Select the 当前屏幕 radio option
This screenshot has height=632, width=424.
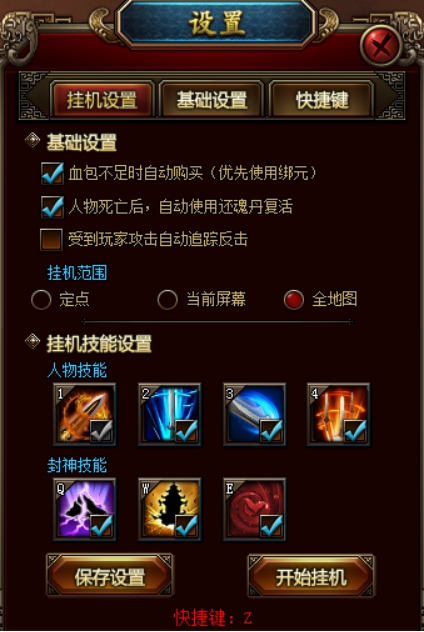[x=167, y=300]
